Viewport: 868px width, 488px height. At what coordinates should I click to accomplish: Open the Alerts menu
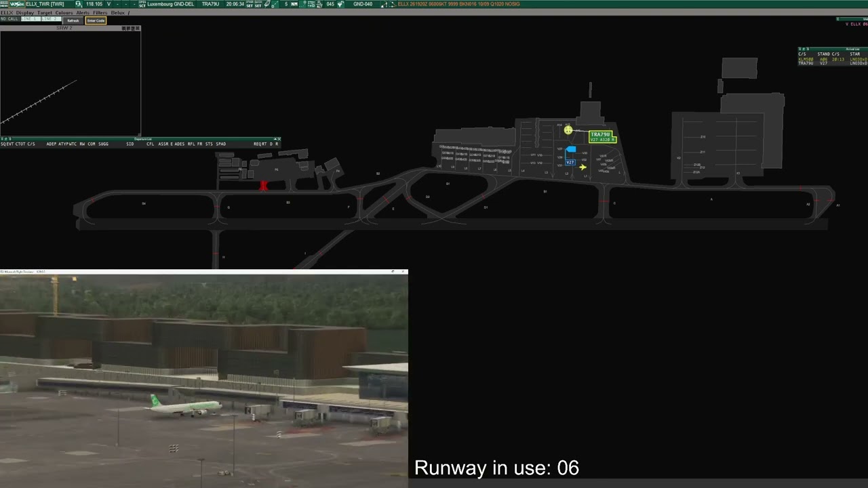point(83,12)
